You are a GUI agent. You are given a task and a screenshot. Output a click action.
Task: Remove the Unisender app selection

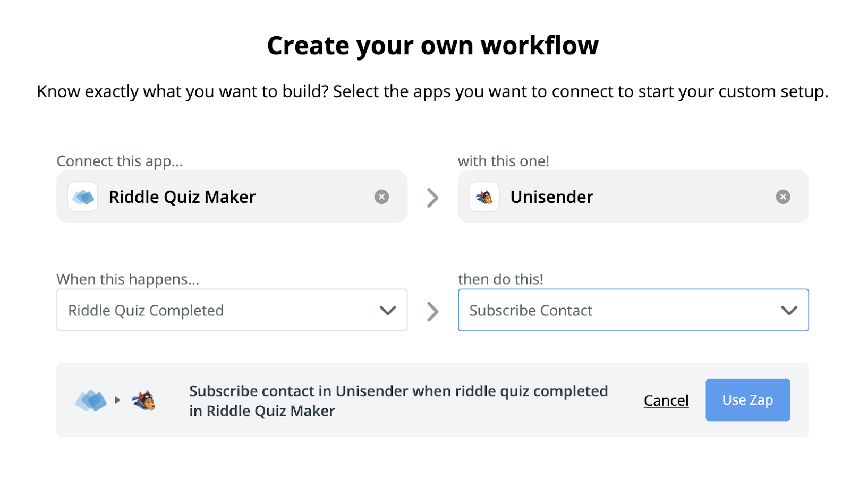click(x=783, y=197)
